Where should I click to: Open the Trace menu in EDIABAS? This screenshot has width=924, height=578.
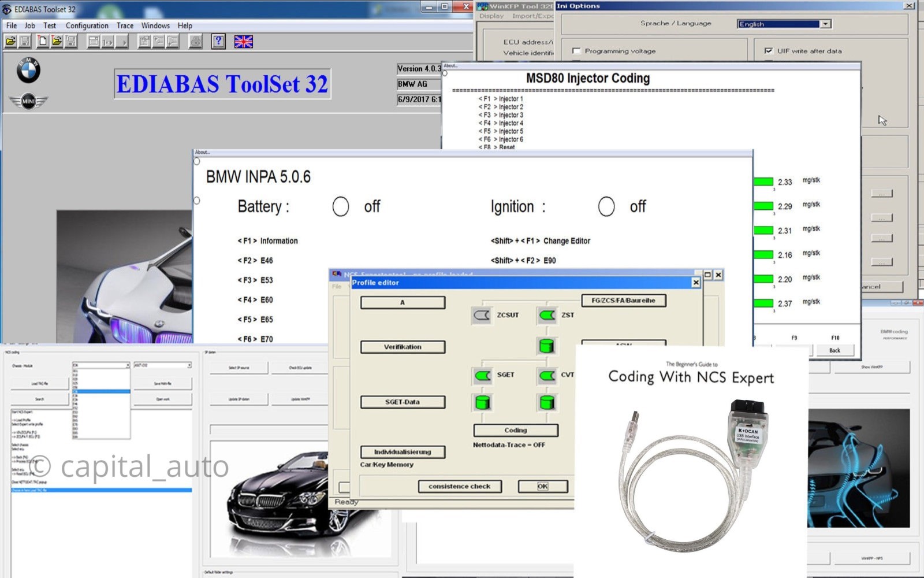125,25
